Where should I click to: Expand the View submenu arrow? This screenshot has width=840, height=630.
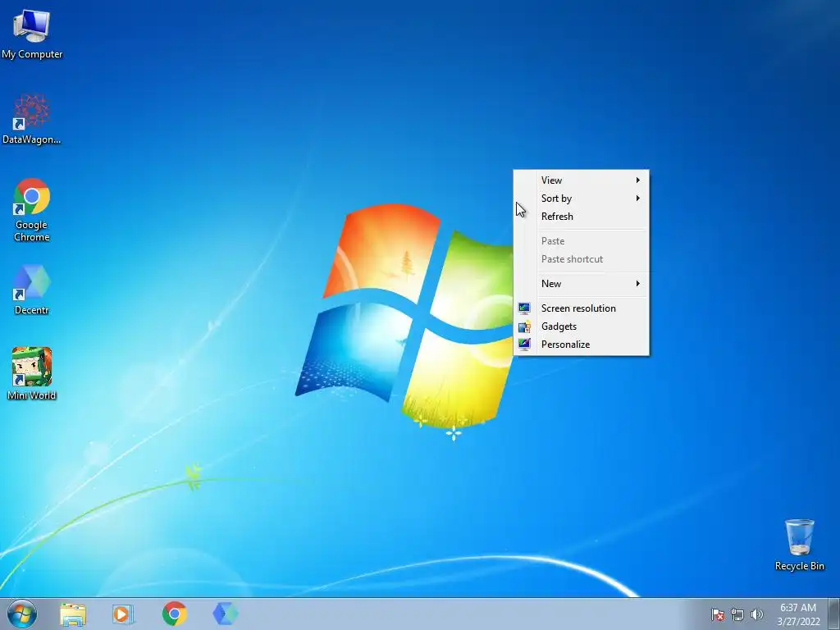(x=638, y=180)
